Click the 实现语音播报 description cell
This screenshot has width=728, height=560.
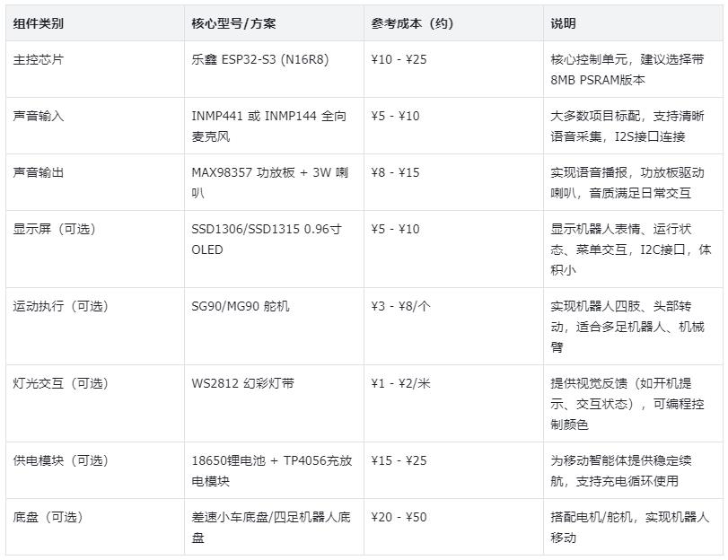pos(633,182)
